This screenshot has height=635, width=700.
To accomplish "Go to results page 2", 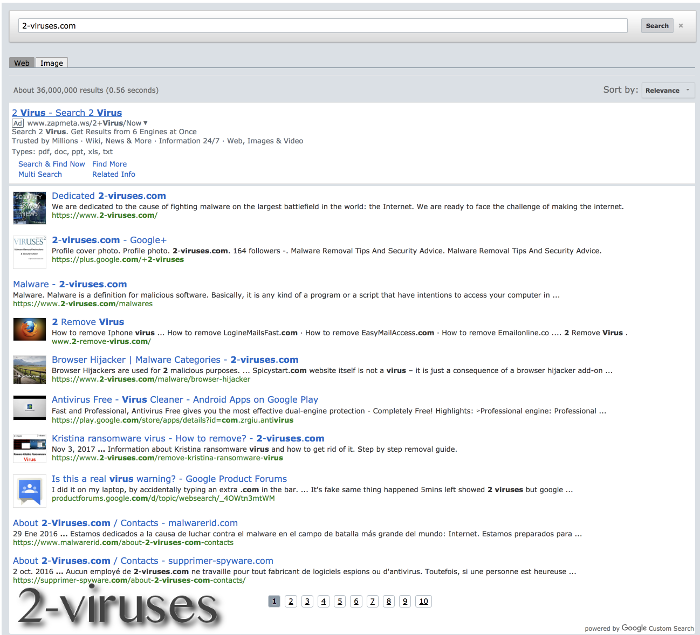I will 291,602.
